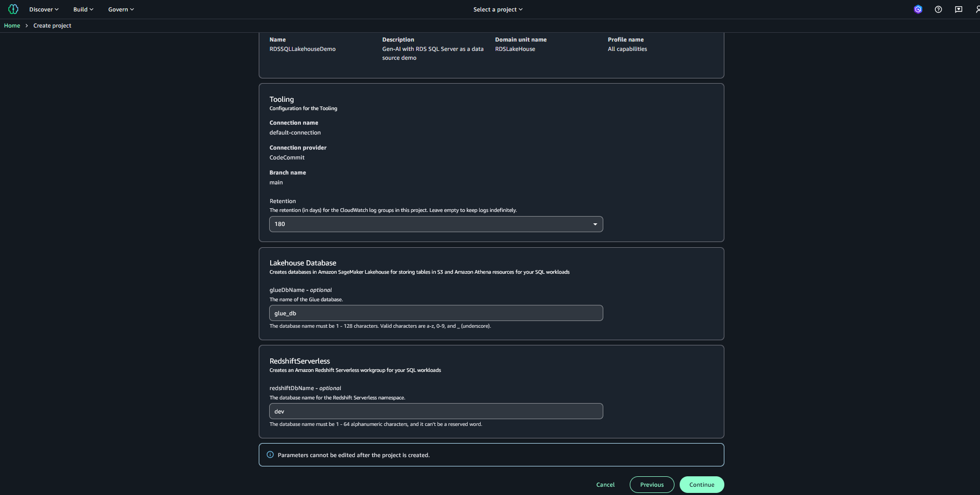Click the domain unit name RDSLakeHouse
This screenshot has height=495, width=980.
tap(515, 49)
